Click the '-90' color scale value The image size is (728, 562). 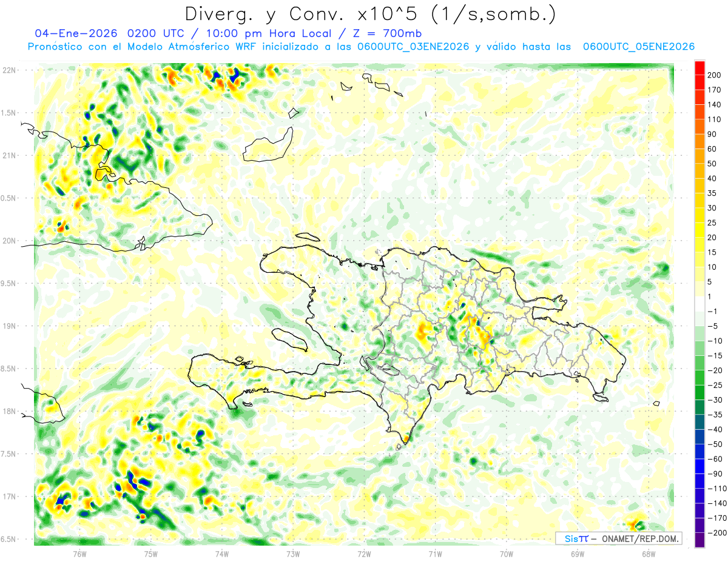715,474
